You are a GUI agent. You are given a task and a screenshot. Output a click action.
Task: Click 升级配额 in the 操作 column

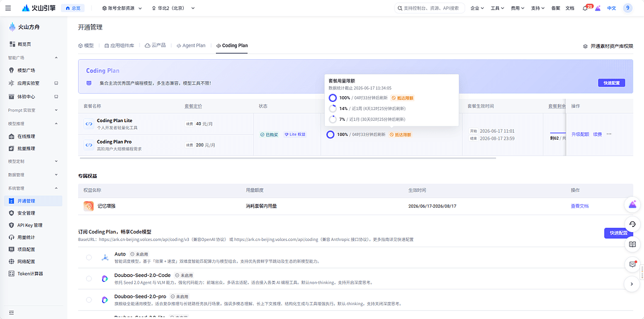(580, 134)
